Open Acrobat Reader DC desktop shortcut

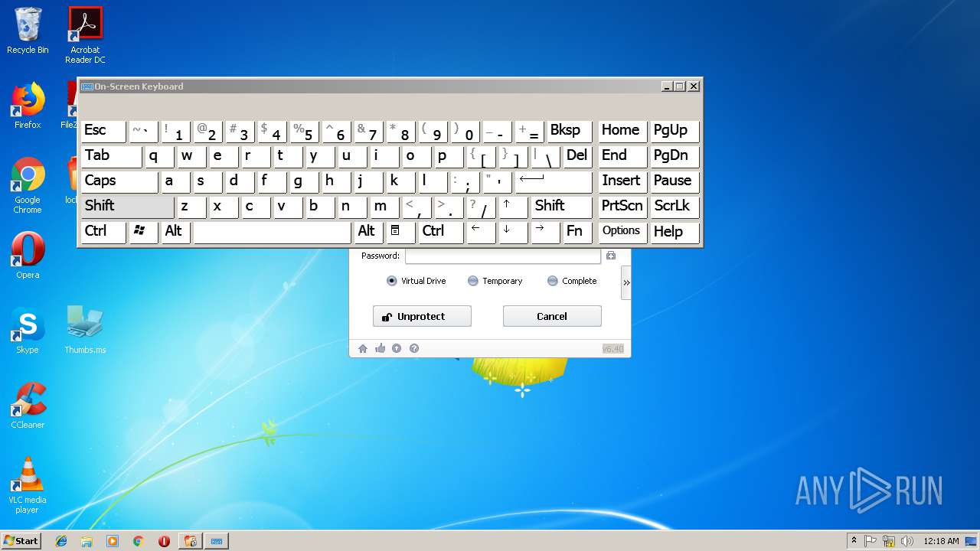85,36
